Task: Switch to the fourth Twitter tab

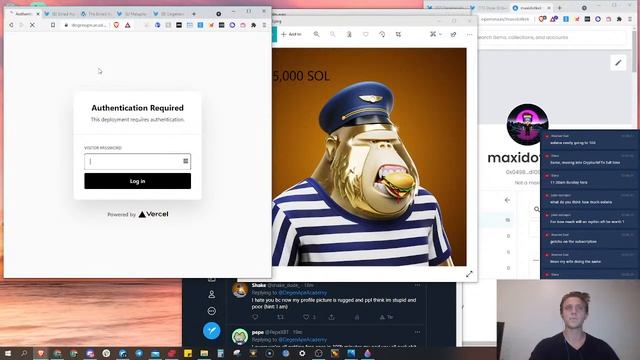Action: click(x=132, y=14)
